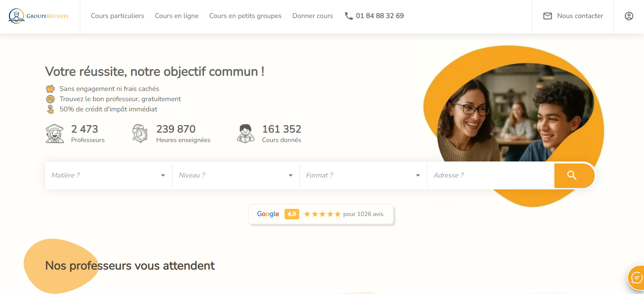Click the envelope icon beside Nous contacter
Screen dimensions: 644x294
click(x=548, y=16)
